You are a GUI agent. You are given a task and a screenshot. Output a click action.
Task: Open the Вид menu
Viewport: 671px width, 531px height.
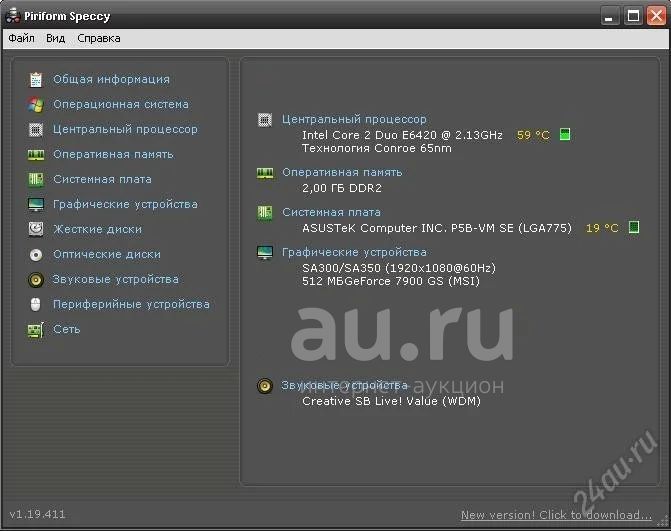tap(56, 39)
